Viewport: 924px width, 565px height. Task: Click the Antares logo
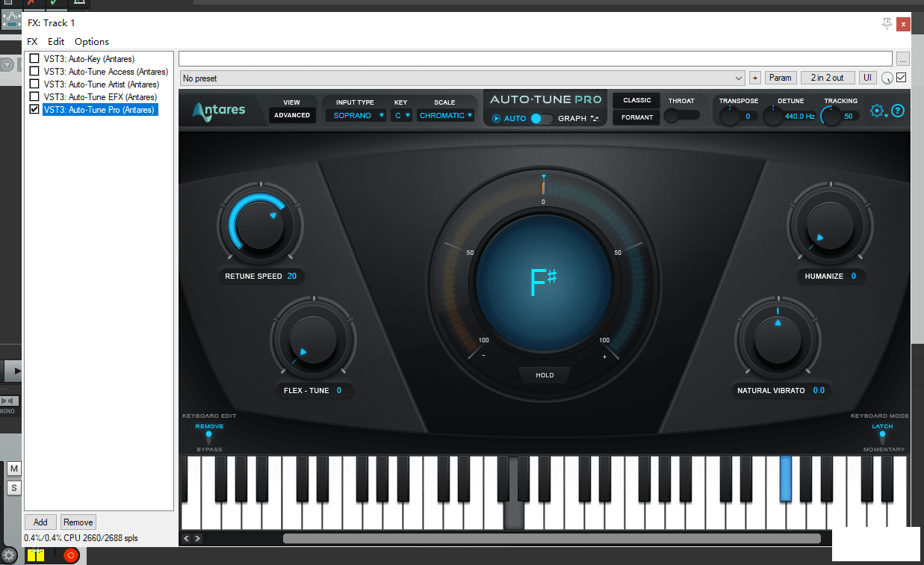219,110
